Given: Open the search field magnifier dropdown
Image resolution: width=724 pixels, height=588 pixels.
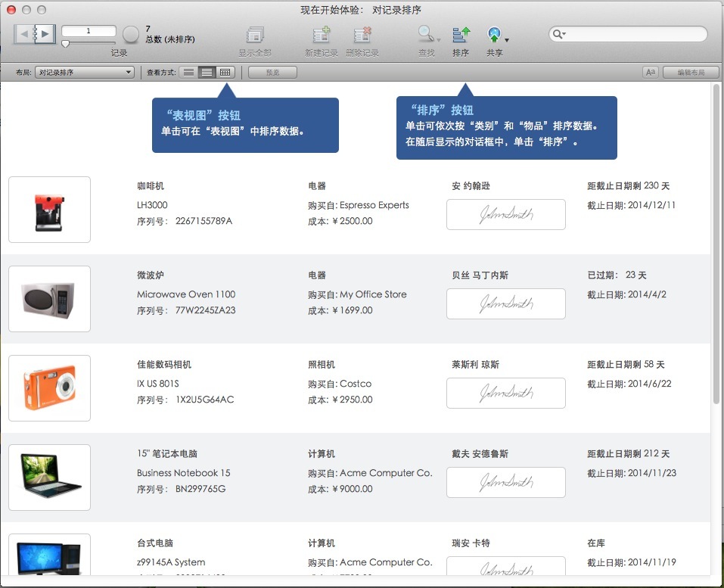Looking at the screenshot, I should 560,34.
